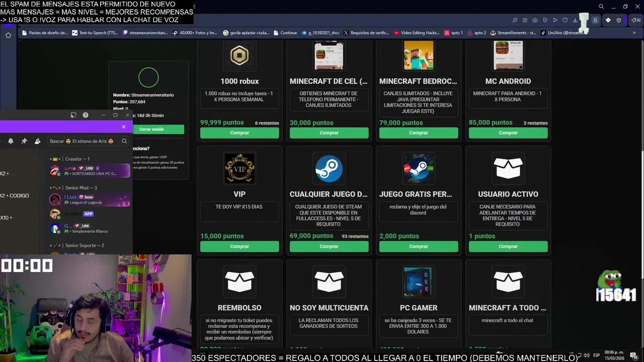This screenshot has width=644, height=362.
Task: Dismiss the purple Discord banner
Action: pos(124,127)
